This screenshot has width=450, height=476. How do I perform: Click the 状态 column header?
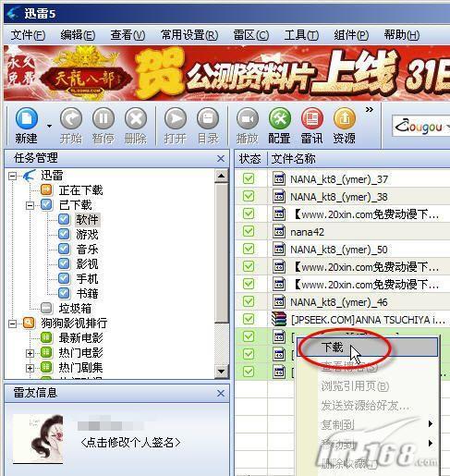coord(249,159)
